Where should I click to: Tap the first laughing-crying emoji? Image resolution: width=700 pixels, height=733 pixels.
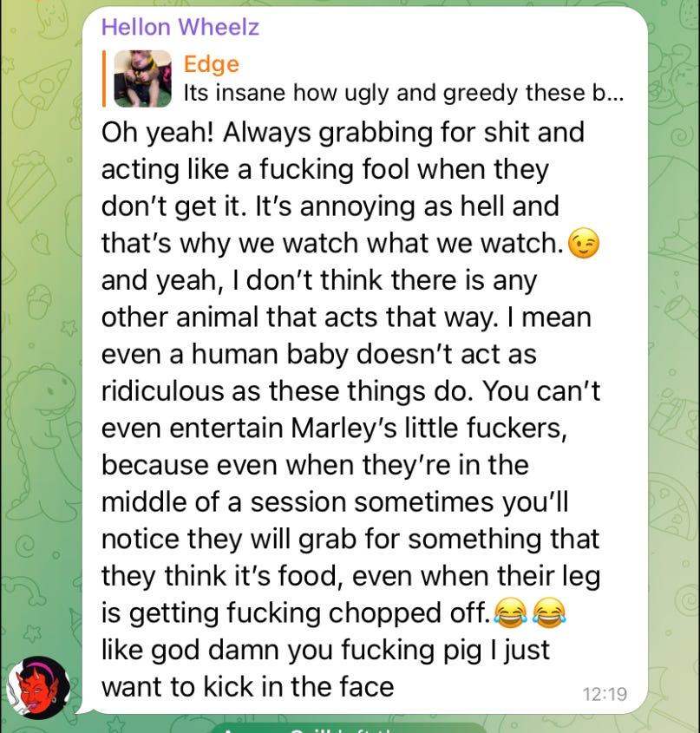pyautogui.click(x=511, y=613)
